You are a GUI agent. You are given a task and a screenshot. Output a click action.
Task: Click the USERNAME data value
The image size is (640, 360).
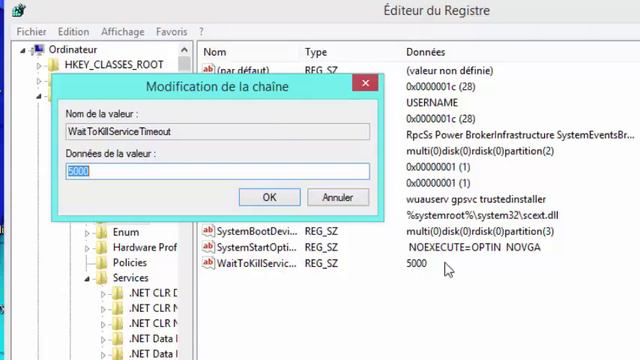pos(432,102)
